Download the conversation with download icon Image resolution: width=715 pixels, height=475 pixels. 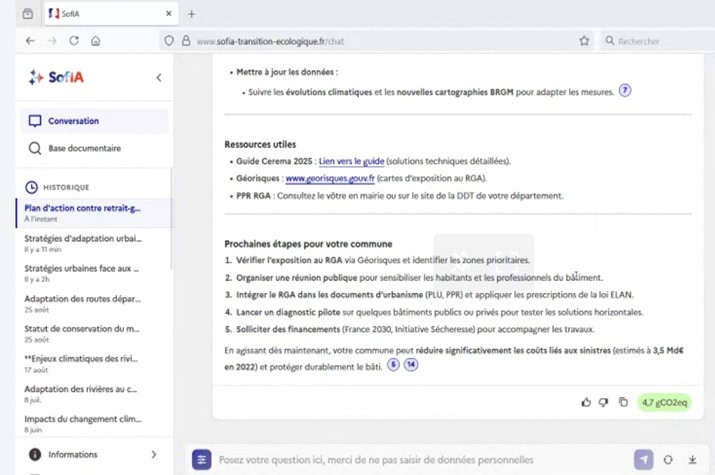point(692,460)
